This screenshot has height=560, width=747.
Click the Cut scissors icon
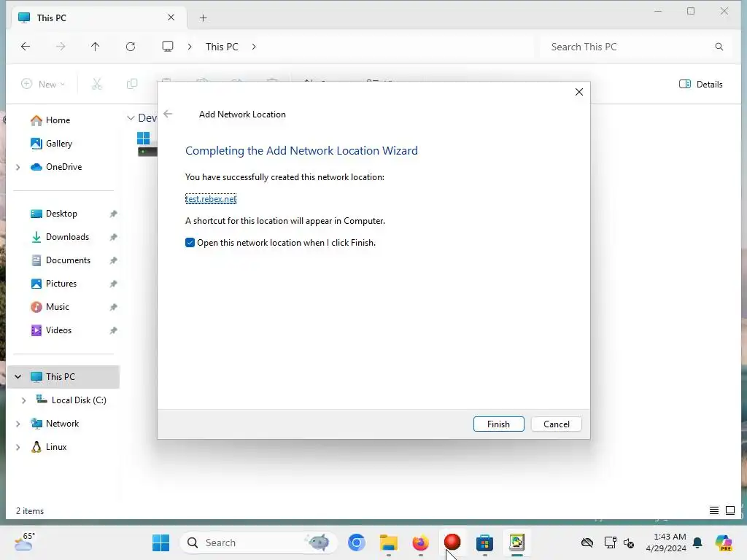[97, 85]
